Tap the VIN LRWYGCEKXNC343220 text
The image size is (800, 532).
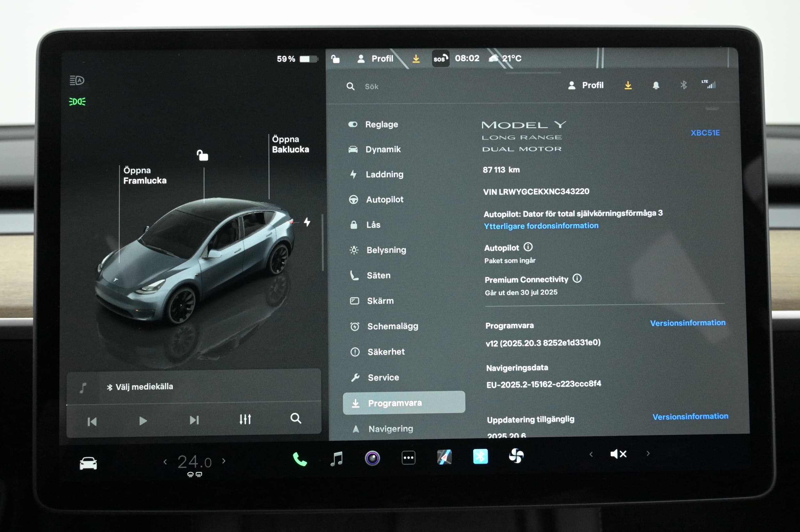[536, 192]
